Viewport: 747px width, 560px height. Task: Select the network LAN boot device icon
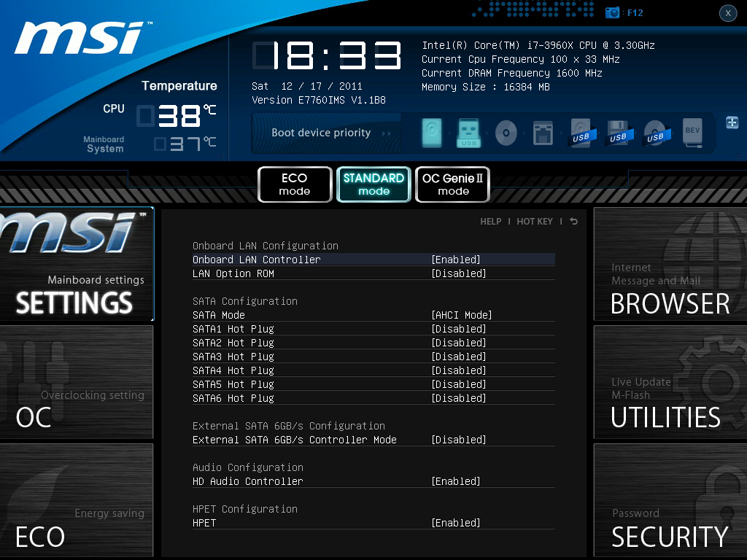coord(543,133)
